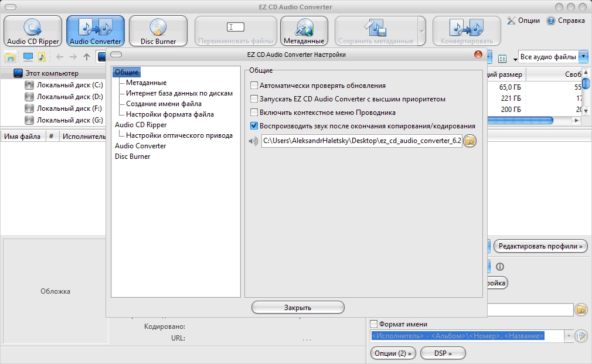This screenshot has width=592, height=364.
Task: Click the name format pattern field
Action: pos(467,336)
